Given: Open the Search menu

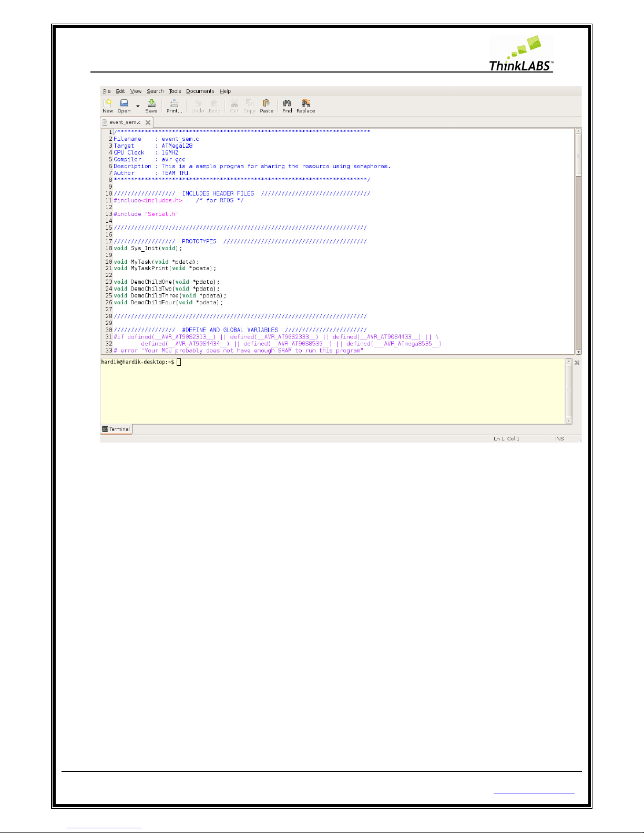Looking at the screenshot, I should click(155, 91).
